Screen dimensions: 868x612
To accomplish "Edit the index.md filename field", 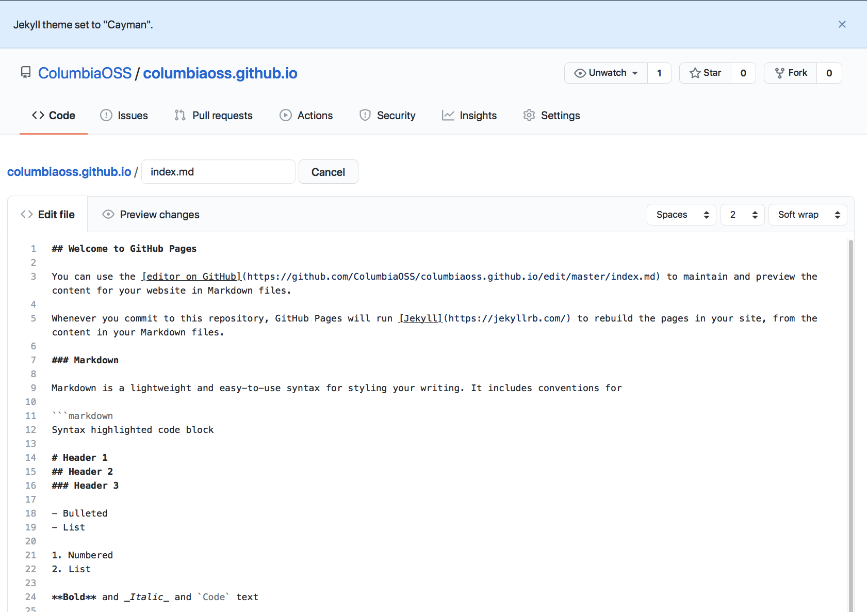I will tap(218, 172).
